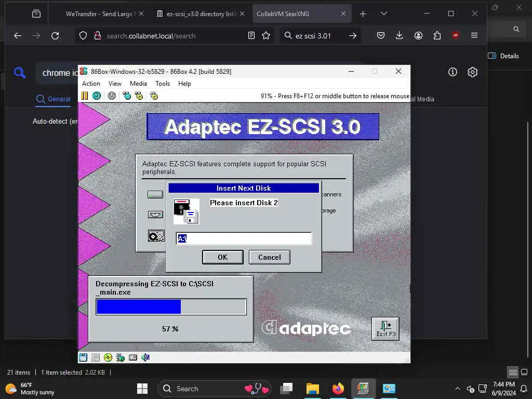
Task: Open Firefox account profile icon
Action: [418, 35]
